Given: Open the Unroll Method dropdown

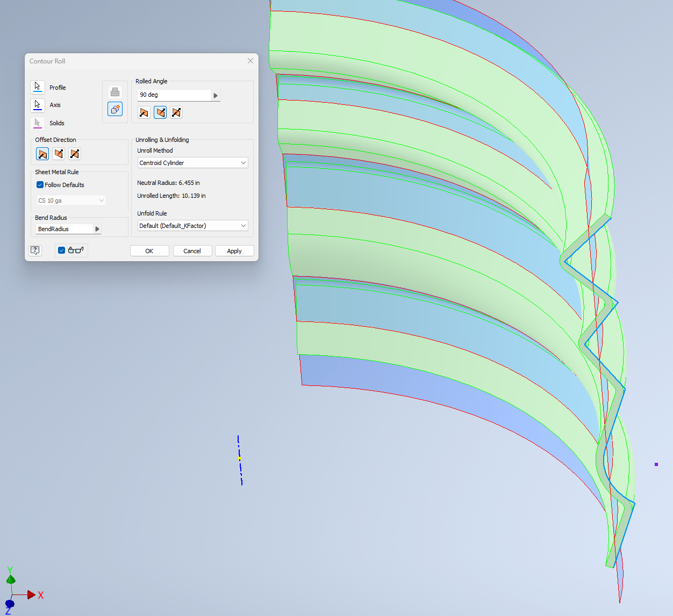Looking at the screenshot, I should point(243,163).
